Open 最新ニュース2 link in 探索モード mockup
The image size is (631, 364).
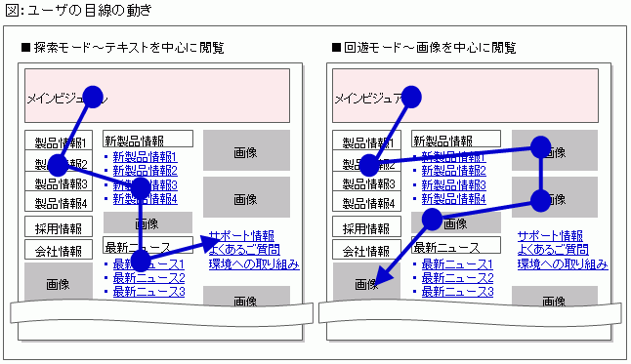(x=148, y=278)
